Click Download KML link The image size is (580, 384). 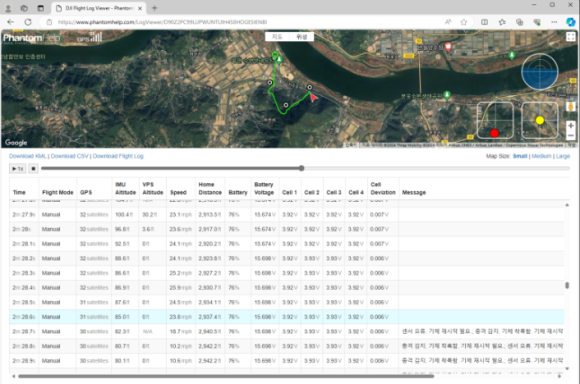click(x=27, y=156)
